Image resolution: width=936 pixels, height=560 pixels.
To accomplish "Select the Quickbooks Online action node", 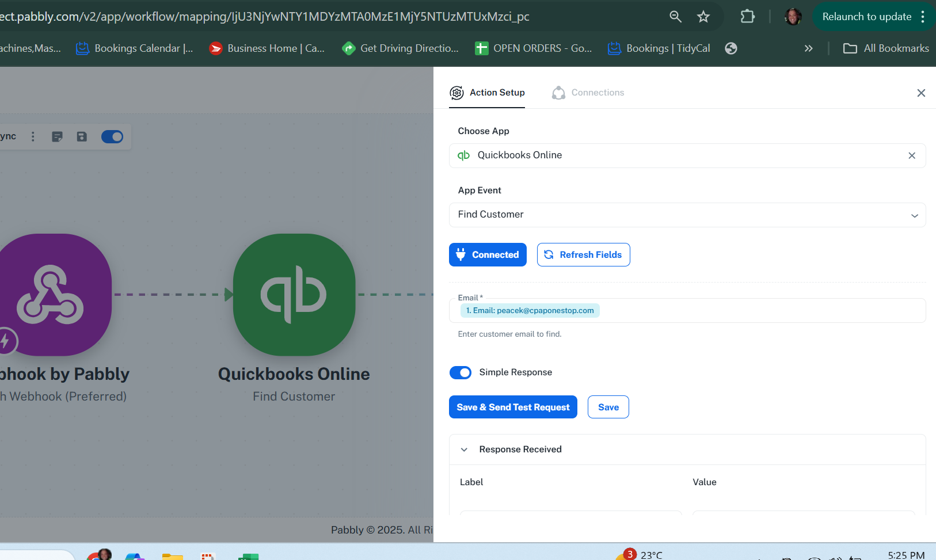I will 294,294.
